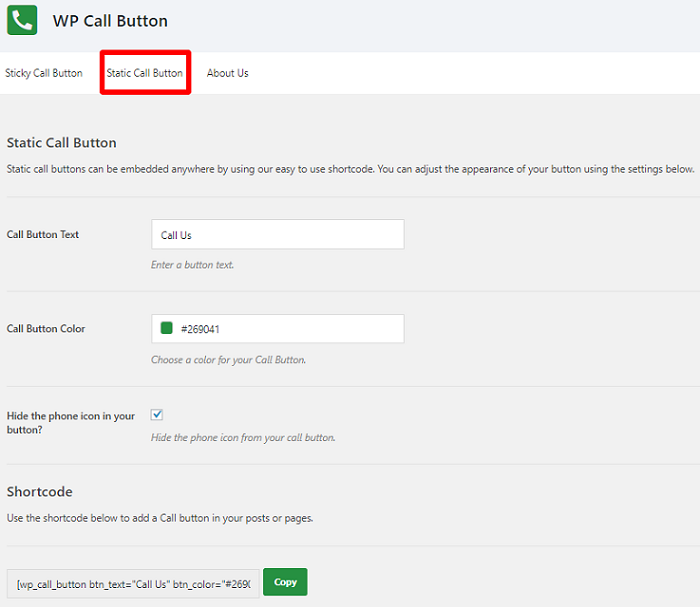Open the About Us tab
The height and width of the screenshot is (607, 700).
(227, 73)
